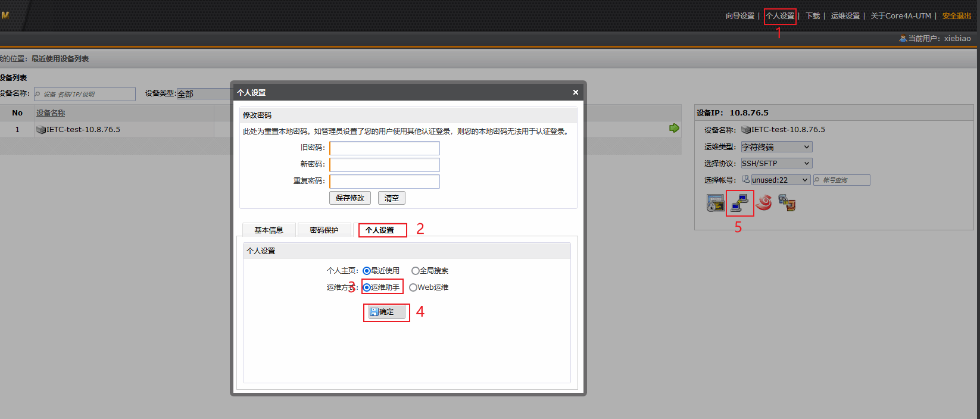Click the device icon next to IETC-test-10.8.76.5 in list

(41, 130)
